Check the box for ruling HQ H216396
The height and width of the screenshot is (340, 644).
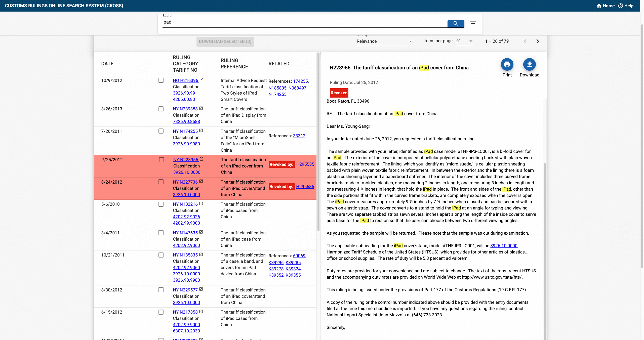pyautogui.click(x=161, y=80)
